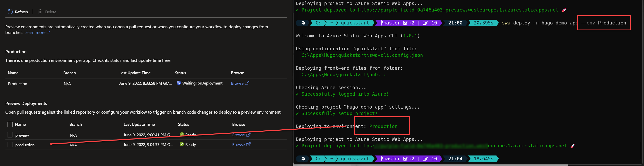The image size is (644, 166).
Task: Open Browse link for the preview deployment
Action: pos(238,135)
